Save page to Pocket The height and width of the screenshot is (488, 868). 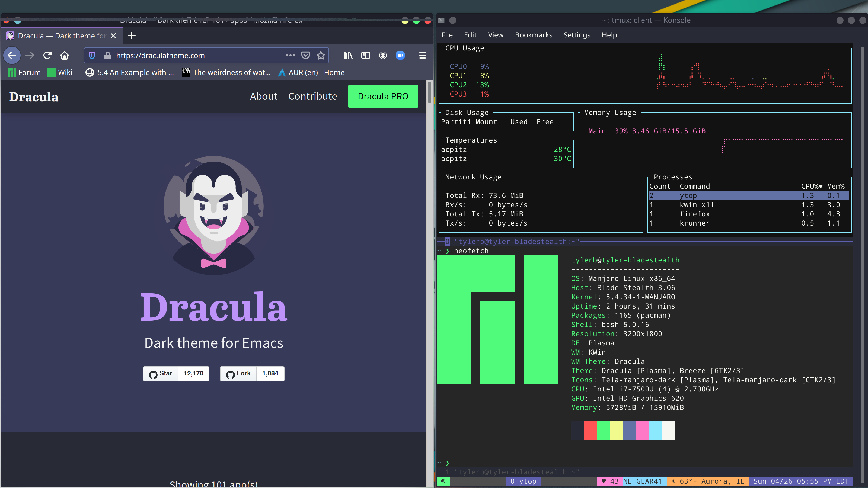306,56
